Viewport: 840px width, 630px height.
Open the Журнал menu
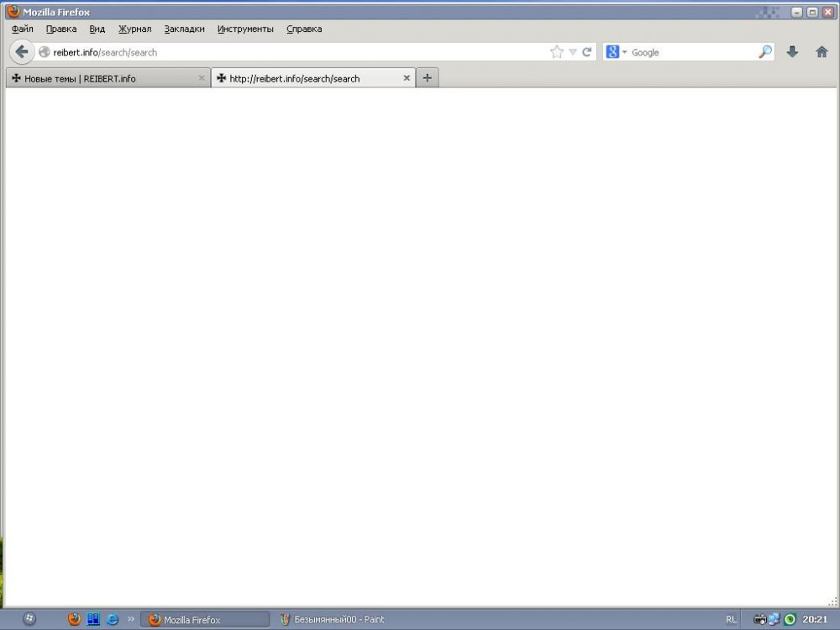(135, 29)
